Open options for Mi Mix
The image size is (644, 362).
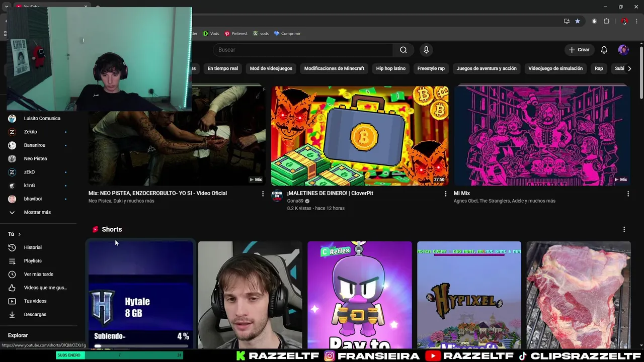coord(628,194)
